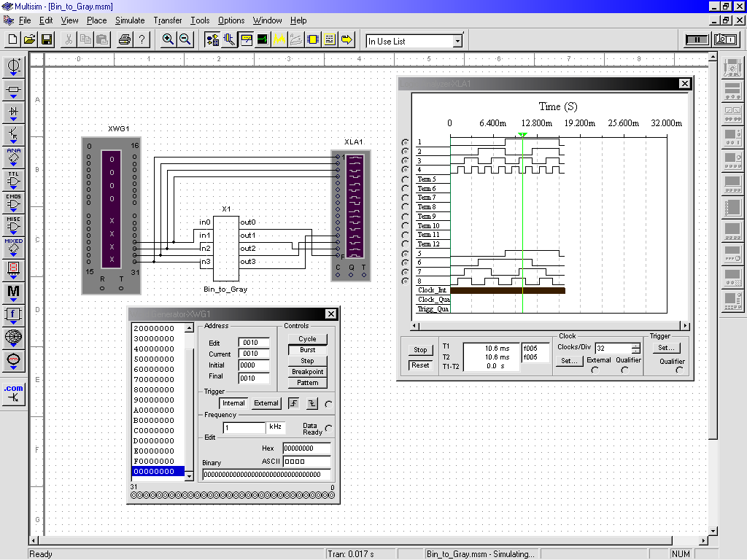This screenshot has height=560, width=747.
Task: Increase Clocks/Div value with up spinner
Action: point(636,346)
